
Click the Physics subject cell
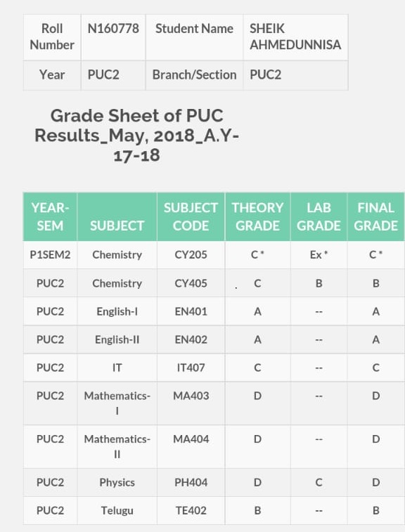point(117,483)
